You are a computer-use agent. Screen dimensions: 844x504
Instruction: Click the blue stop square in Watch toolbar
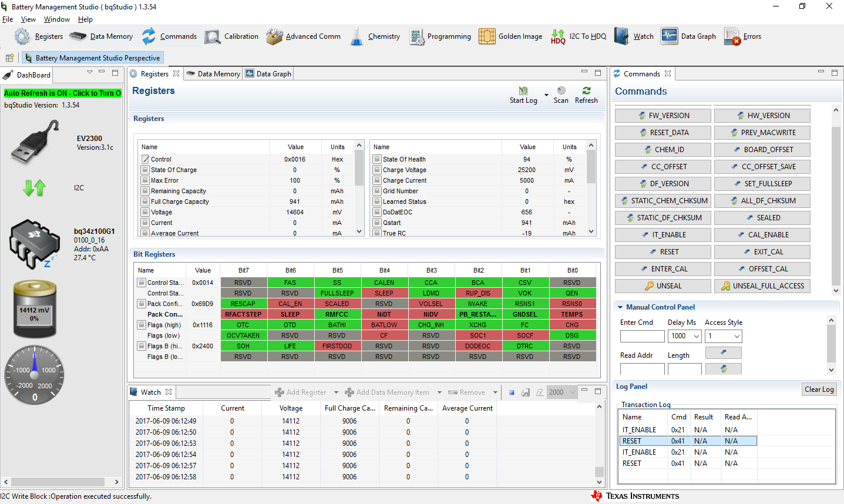coord(512,392)
